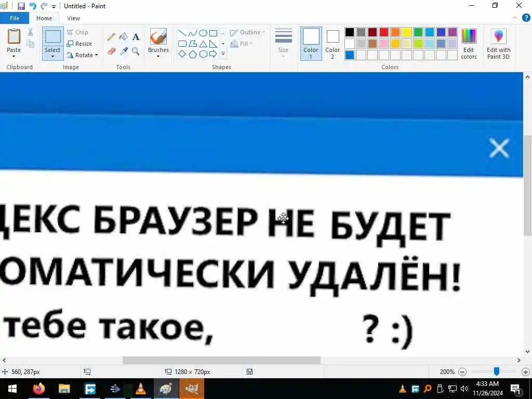Screen dimensions: 532x399
Task: Click the Paste clipboard icon
Action: (14, 36)
